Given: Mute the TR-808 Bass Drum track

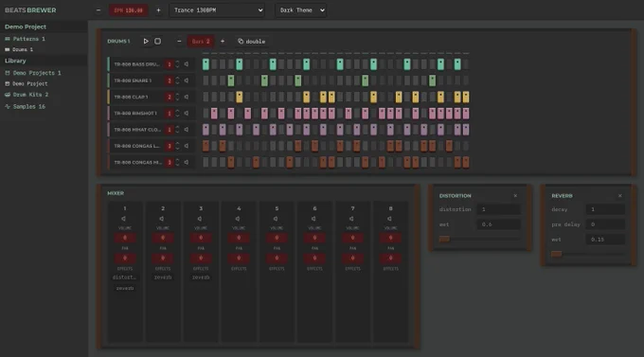Looking at the screenshot, I should pyautogui.click(x=187, y=64).
